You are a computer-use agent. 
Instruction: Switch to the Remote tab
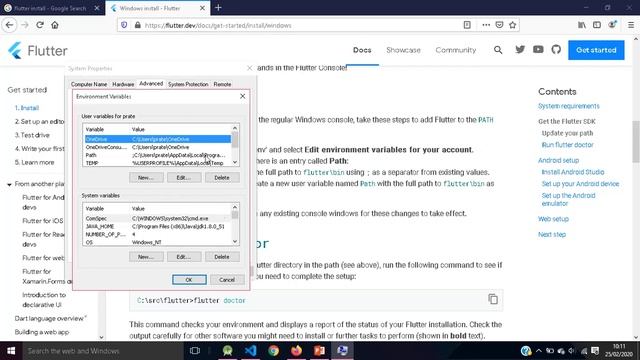(222, 84)
